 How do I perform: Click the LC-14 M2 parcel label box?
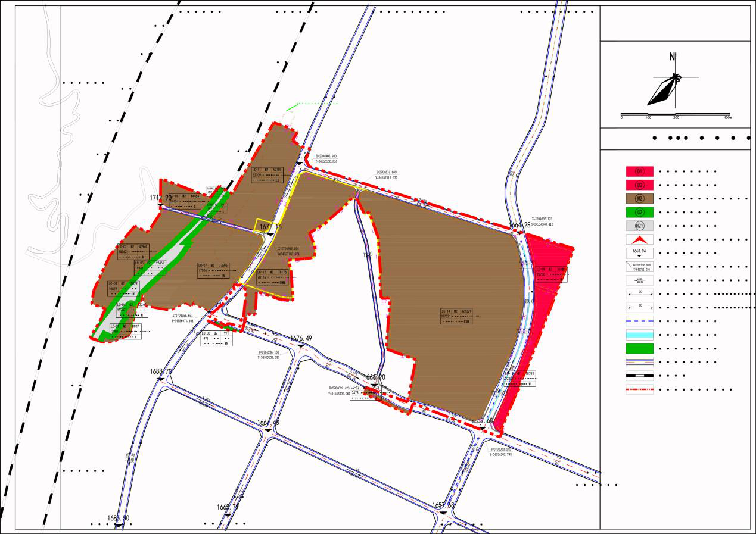(456, 316)
